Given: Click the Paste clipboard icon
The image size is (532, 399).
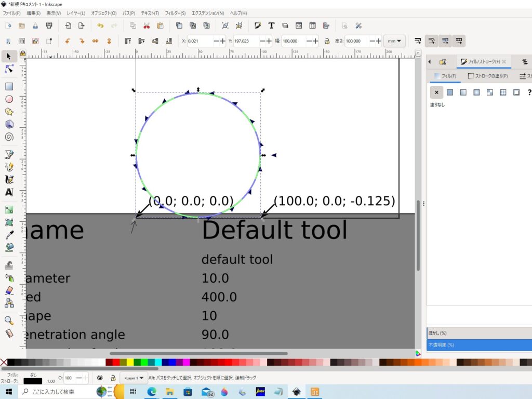Looking at the screenshot, I should coord(160,25).
